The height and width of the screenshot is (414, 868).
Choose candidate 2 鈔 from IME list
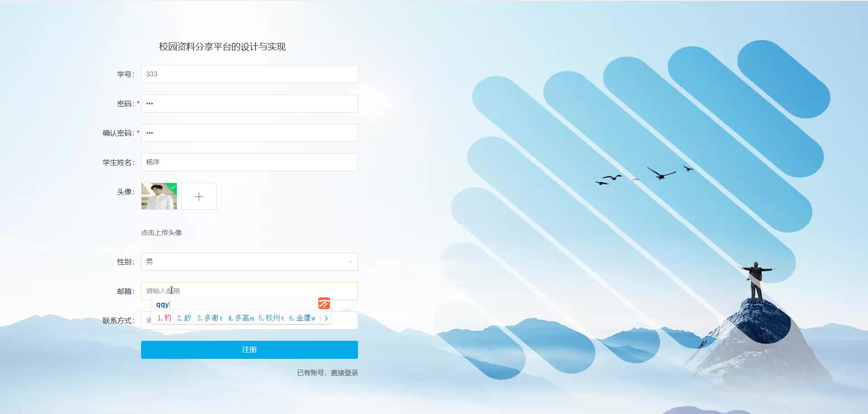pyautogui.click(x=184, y=318)
